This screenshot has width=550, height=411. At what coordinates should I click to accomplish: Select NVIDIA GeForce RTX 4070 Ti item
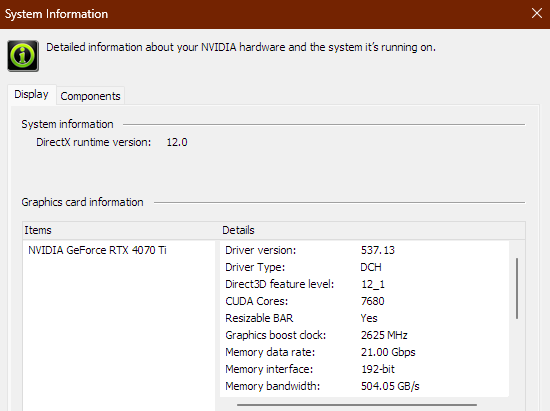(x=97, y=250)
